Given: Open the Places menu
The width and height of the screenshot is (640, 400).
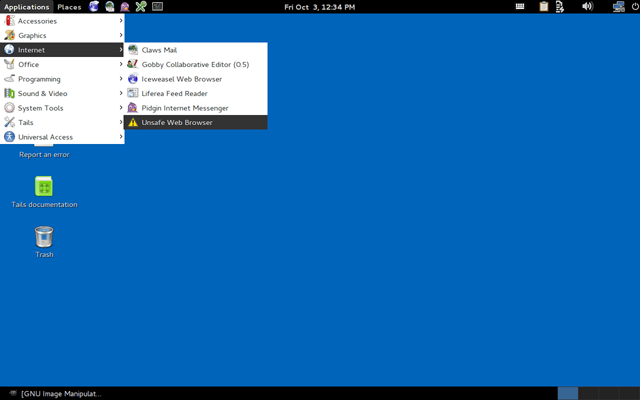Looking at the screenshot, I should click(69, 7).
